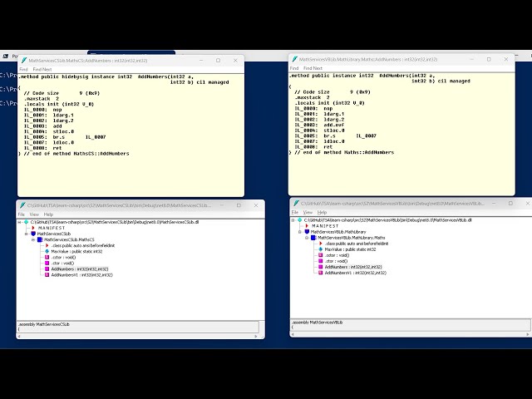
Task: Collapse the MathServicesCSLib namespace node
Action: click(26, 234)
